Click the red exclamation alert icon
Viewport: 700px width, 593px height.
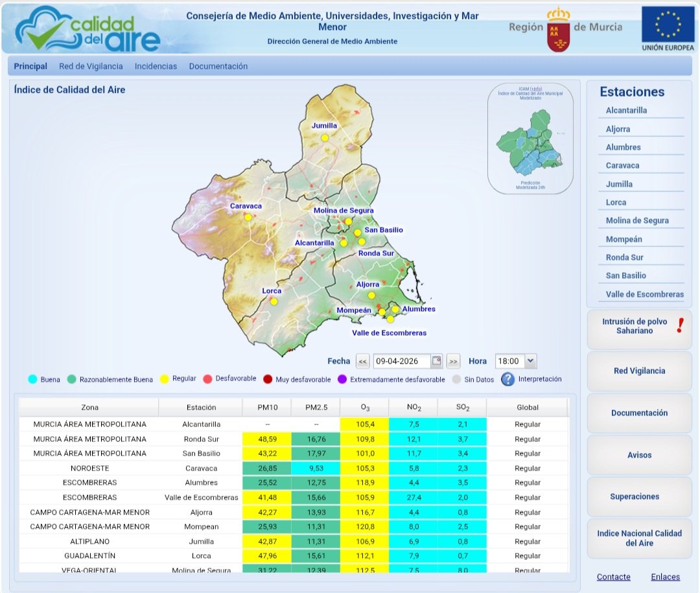click(681, 325)
